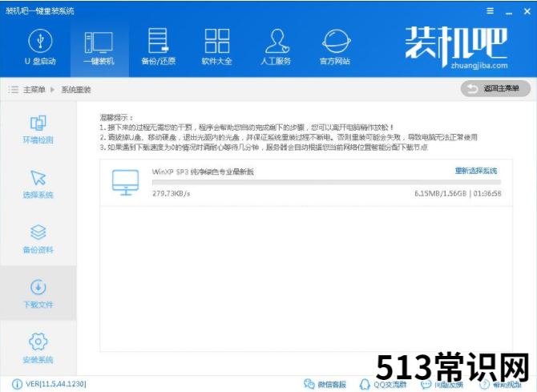Click the 系统重装 breadcrumb
The image size is (537, 392).
(76, 90)
